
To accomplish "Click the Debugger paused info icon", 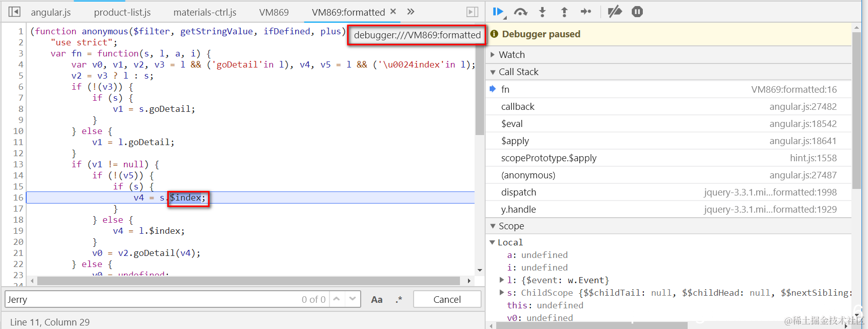I will 494,34.
